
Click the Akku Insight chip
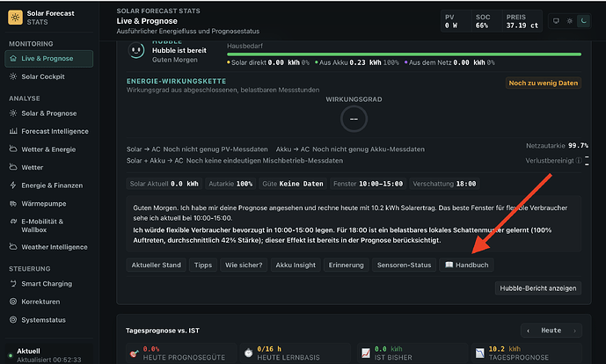click(x=296, y=265)
